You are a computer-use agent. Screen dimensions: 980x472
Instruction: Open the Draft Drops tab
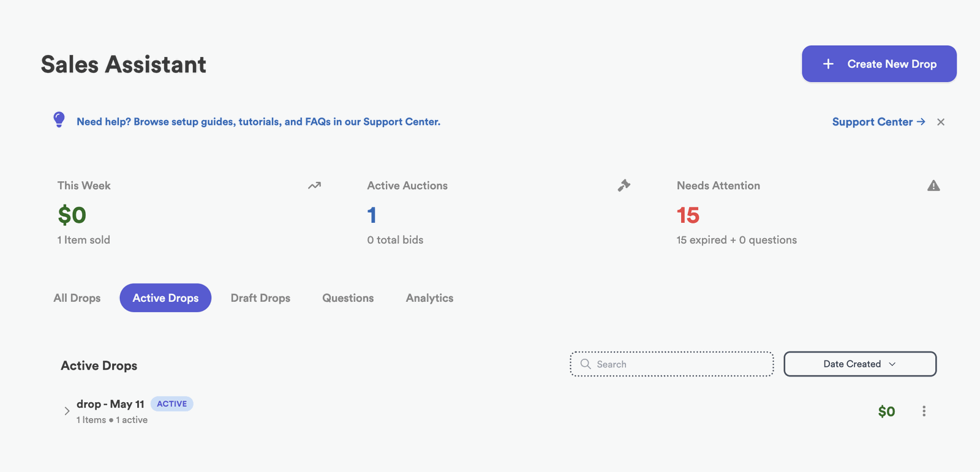click(x=260, y=298)
